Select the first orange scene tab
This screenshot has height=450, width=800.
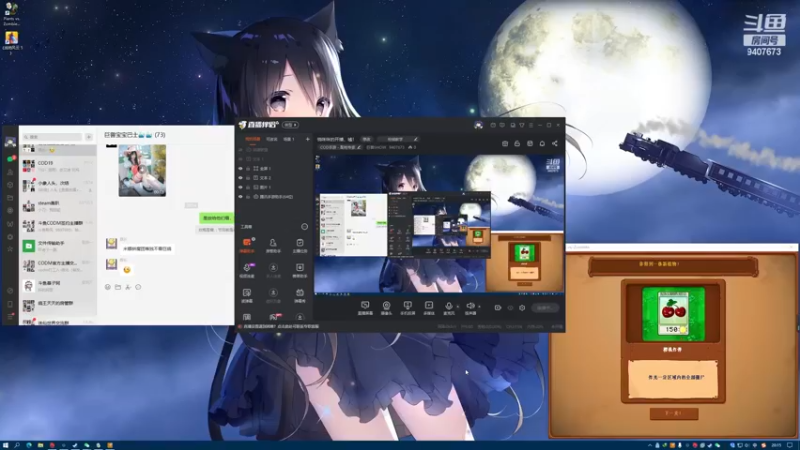(253, 139)
